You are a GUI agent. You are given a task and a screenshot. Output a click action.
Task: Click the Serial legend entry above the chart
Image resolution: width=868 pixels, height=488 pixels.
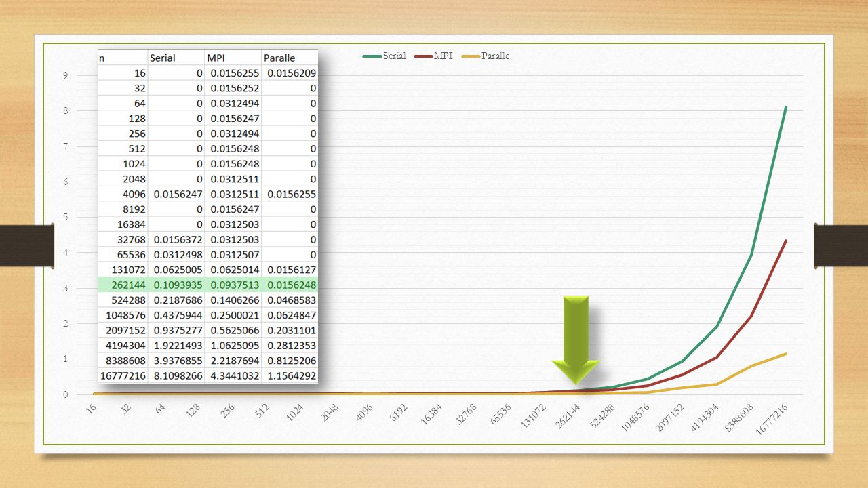[x=384, y=56]
